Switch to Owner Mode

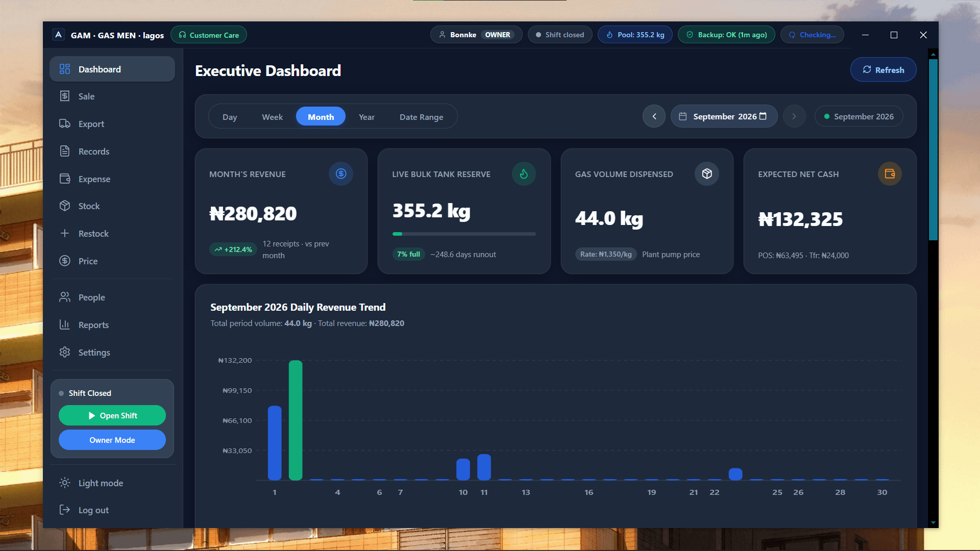click(112, 440)
